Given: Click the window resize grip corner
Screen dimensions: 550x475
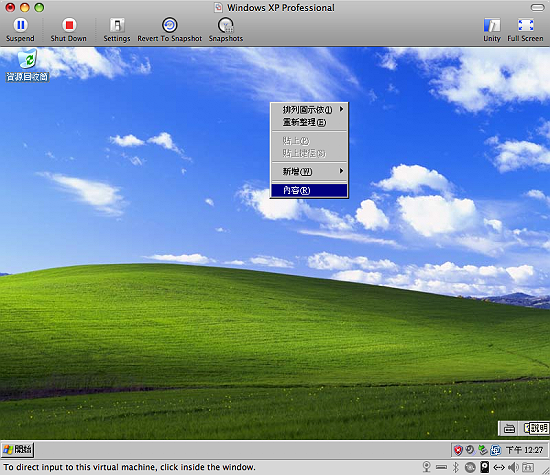Looking at the screenshot, I should click(x=546, y=471).
